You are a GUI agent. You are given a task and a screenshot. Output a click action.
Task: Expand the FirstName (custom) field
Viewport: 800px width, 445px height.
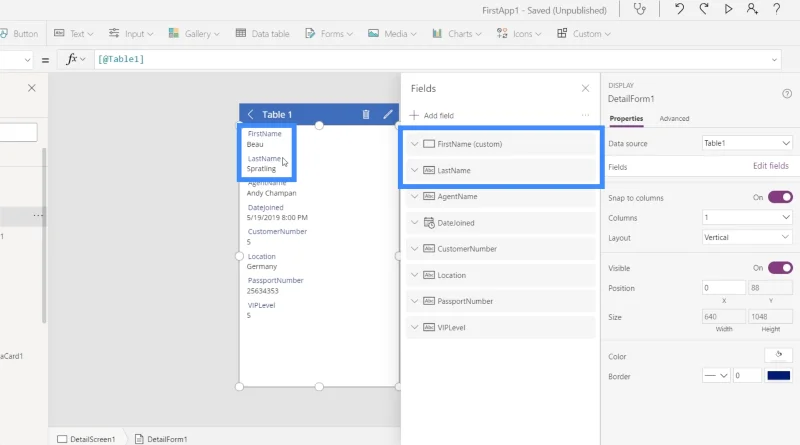click(x=414, y=144)
